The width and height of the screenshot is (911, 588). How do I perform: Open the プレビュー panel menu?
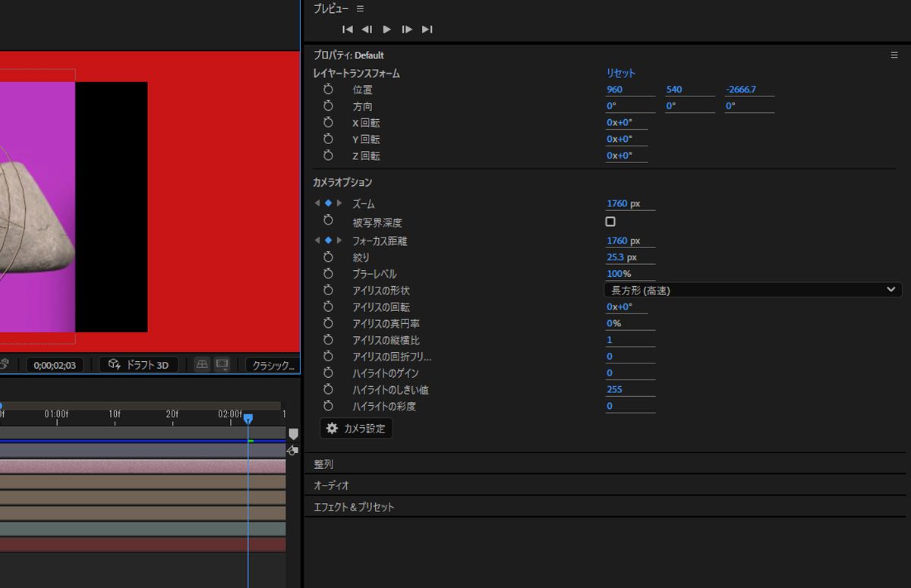coord(360,8)
